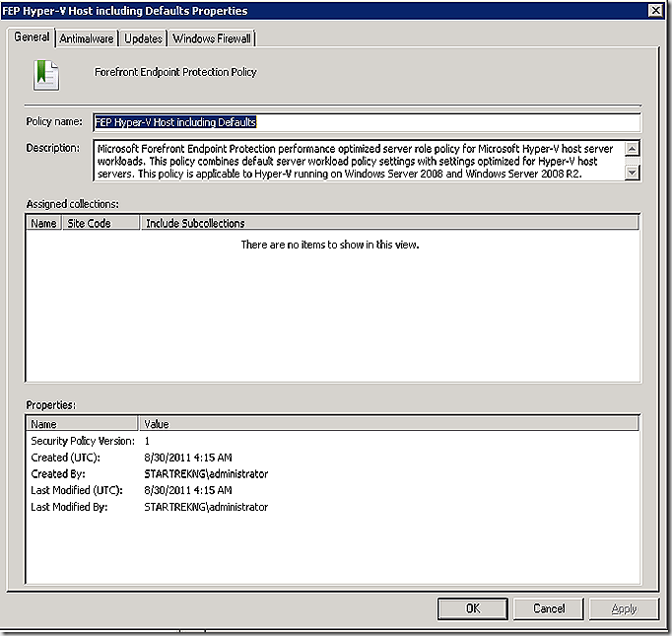Screen dimensions: 672x636
Task: Click the Forefront Endpoint Protection policy icon
Action: tap(46, 76)
